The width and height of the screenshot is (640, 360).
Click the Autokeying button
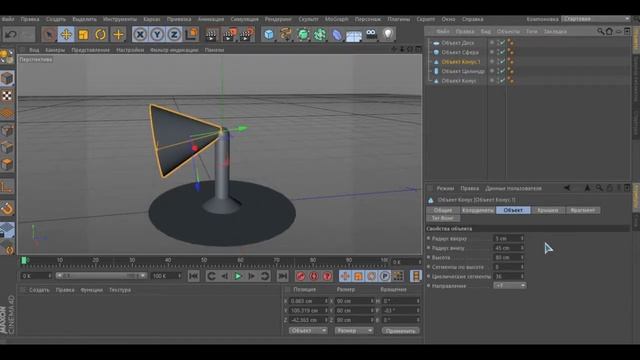pyautogui.click(x=314, y=276)
